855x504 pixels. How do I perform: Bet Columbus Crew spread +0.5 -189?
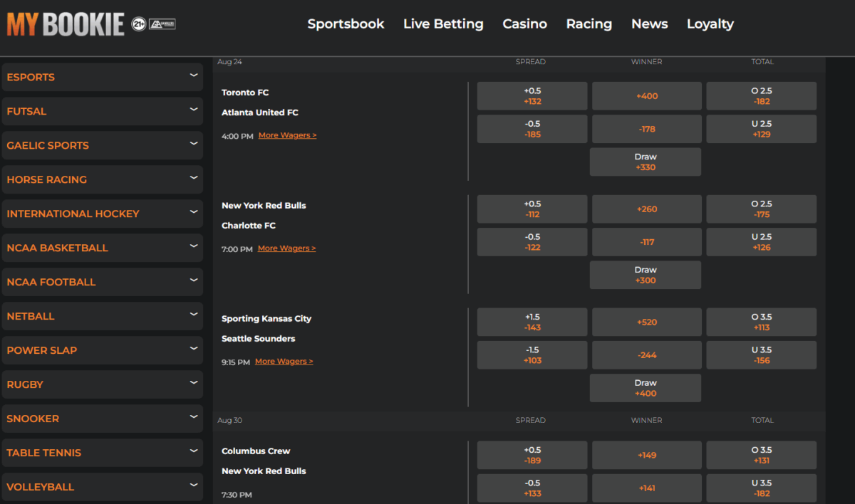pyautogui.click(x=532, y=456)
